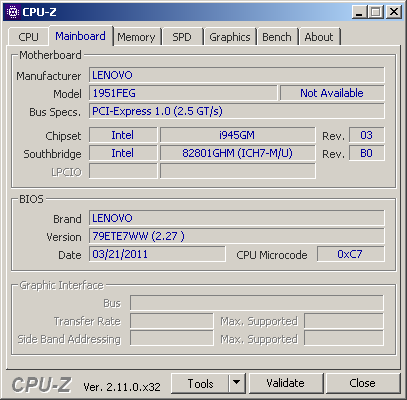Expand the Tools dropdown arrow
The width and height of the screenshot is (407, 400).
237,383
